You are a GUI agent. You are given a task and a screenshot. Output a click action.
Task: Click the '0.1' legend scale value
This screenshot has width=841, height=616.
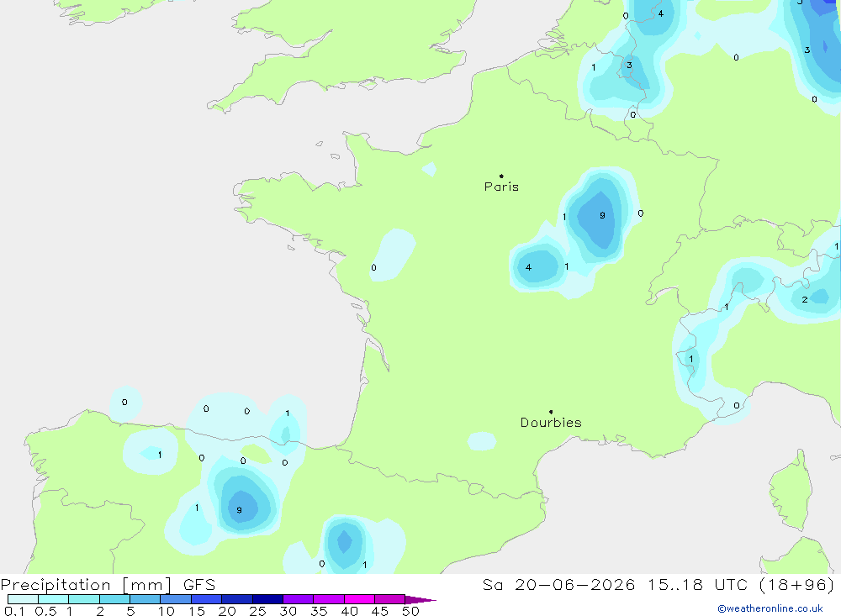coord(14,611)
